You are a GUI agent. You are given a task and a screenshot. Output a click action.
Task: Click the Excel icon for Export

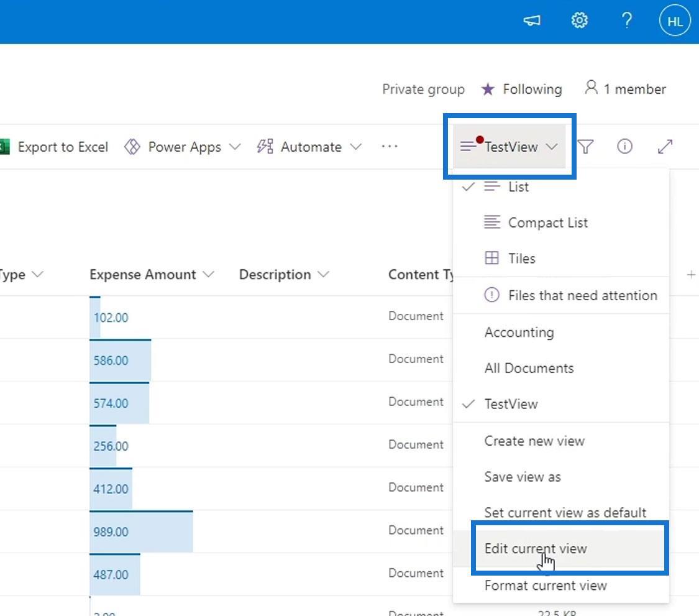coord(4,147)
